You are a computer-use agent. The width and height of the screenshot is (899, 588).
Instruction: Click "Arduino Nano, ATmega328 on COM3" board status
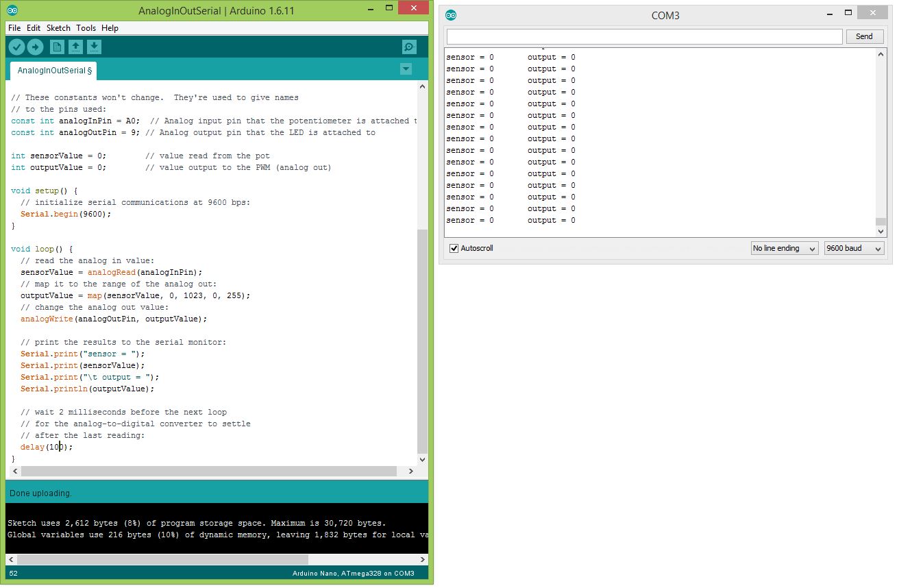click(x=354, y=573)
